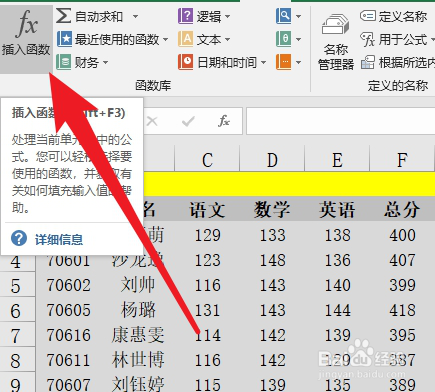The image size is (435, 392).
Task: Expand the 日期和时间 dropdown arrow
Action: click(x=263, y=62)
